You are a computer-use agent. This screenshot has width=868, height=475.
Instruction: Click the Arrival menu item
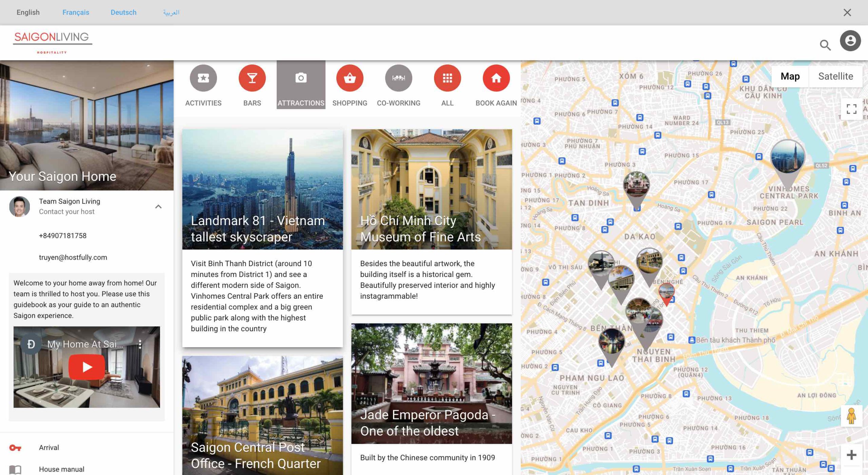(x=48, y=447)
